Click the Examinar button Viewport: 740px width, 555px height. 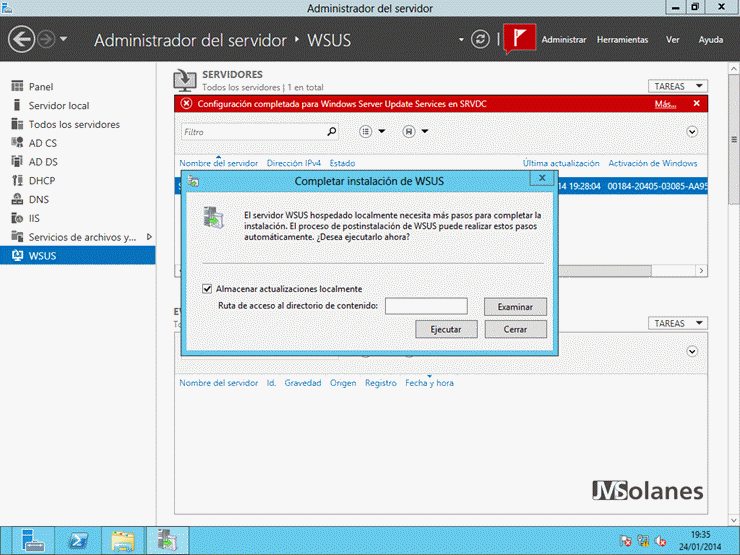[515, 307]
